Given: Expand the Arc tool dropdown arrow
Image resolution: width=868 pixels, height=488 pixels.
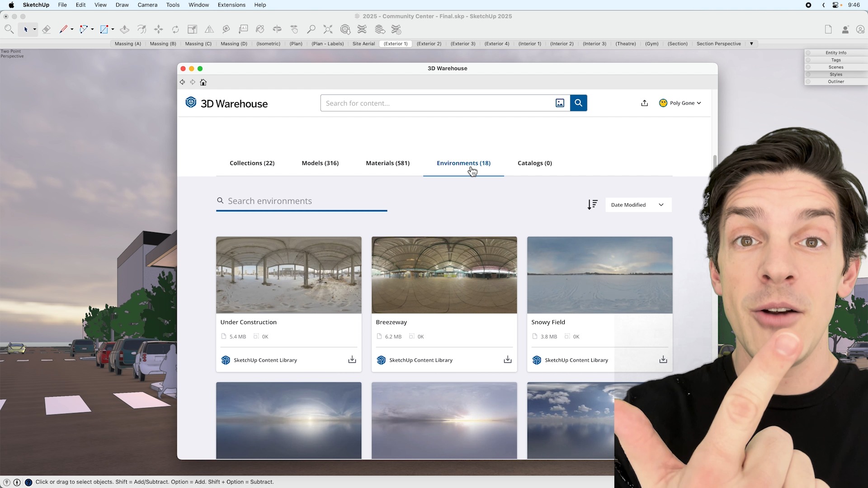Looking at the screenshot, I should pyautogui.click(x=92, y=30).
